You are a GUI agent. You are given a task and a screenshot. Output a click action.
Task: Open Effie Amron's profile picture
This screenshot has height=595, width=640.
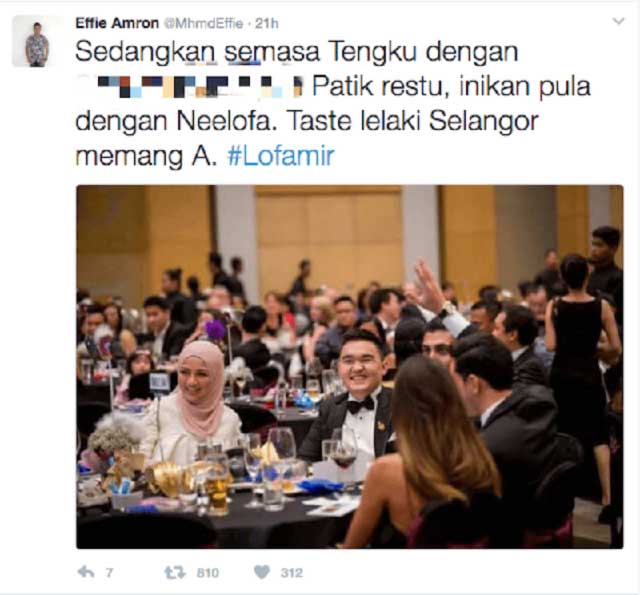[37, 41]
